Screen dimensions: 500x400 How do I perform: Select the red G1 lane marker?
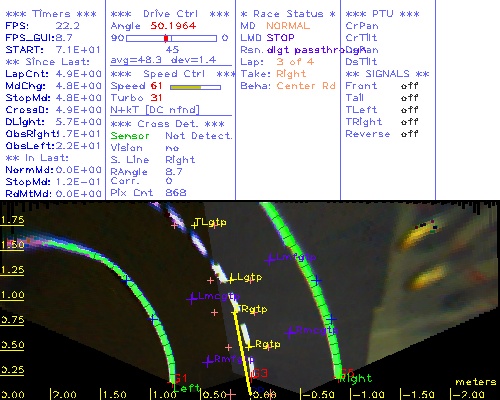coord(181,379)
